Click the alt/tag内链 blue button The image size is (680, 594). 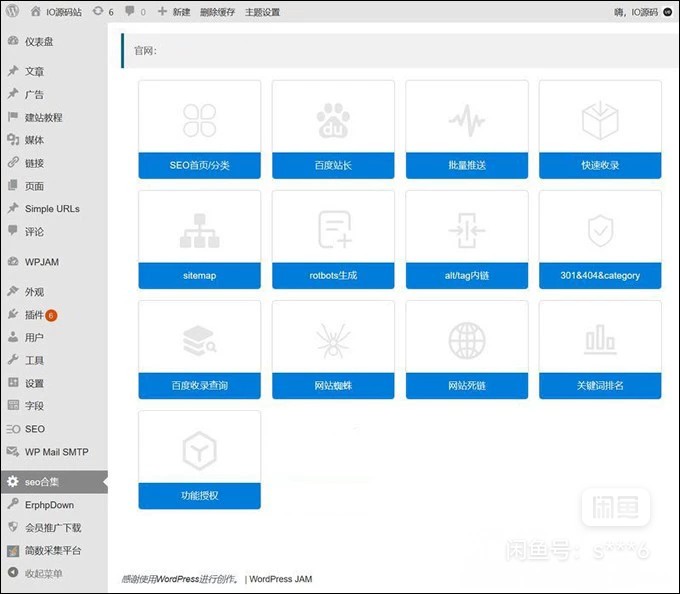467,275
